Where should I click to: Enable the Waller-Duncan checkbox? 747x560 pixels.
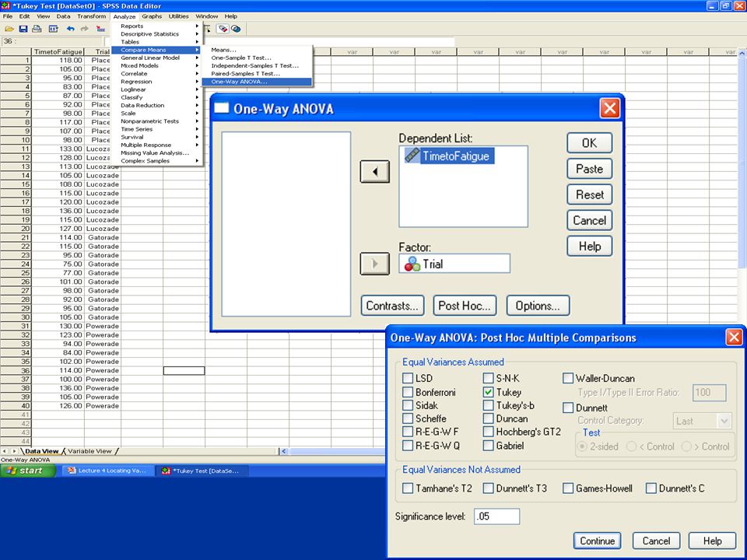click(568, 378)
